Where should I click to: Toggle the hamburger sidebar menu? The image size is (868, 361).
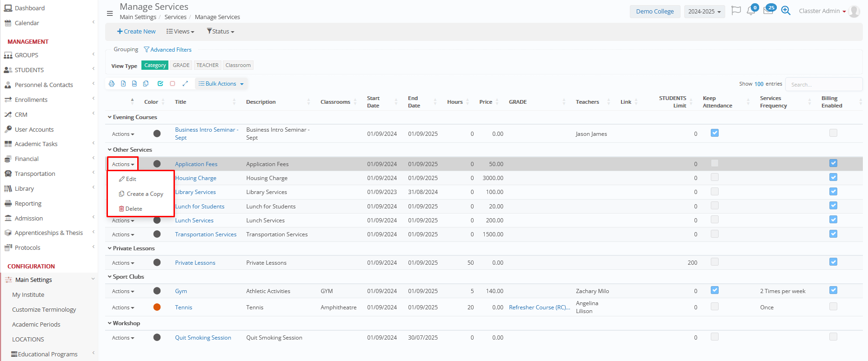[x=110, y=13]
